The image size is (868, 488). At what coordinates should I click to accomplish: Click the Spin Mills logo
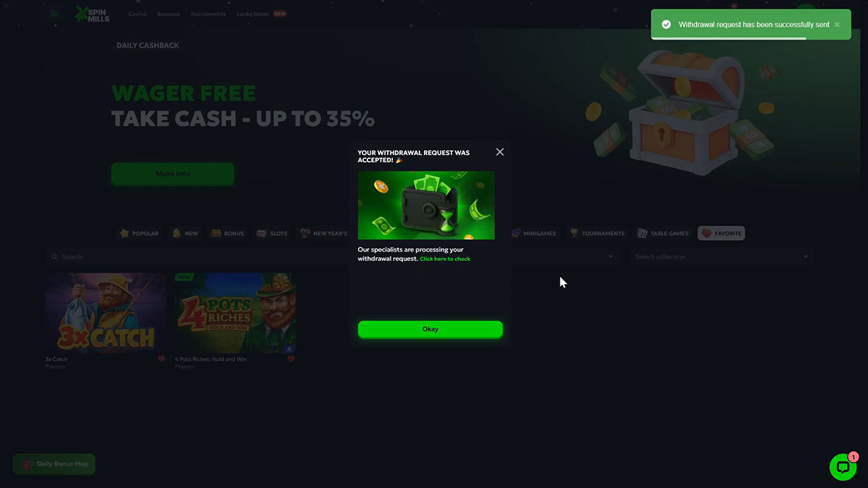tap(93, 14)
